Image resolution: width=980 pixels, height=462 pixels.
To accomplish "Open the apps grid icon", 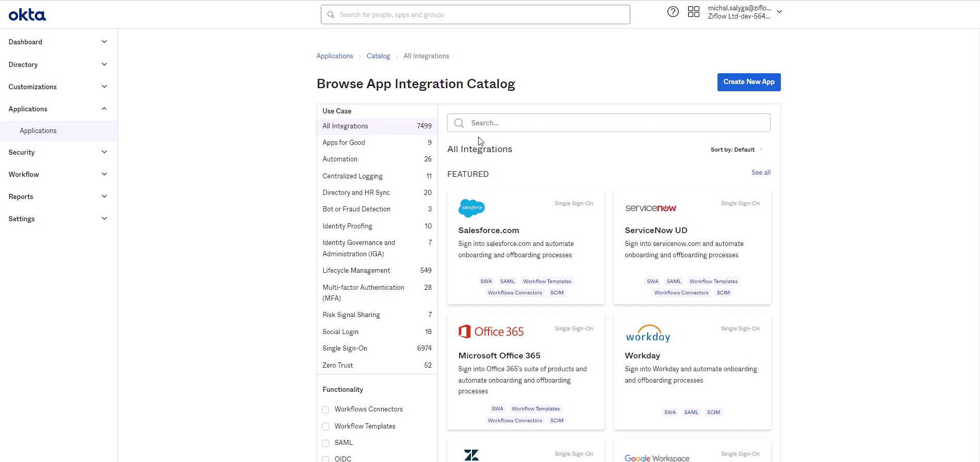I will pyautogui.click(x=693, y=12).
